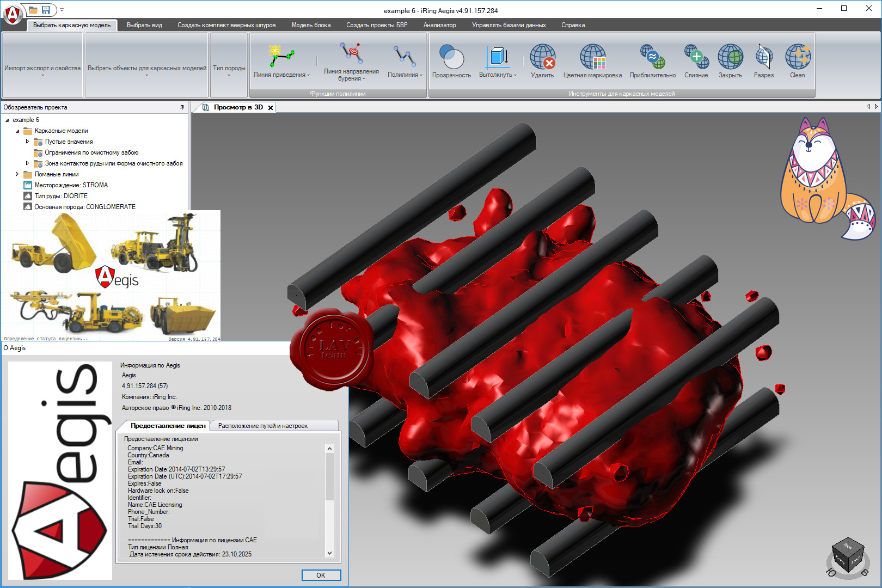882x588 pixels.
Task: Click the Тип руды: DIORITE item icon
Action: click(x=28, y=196)
